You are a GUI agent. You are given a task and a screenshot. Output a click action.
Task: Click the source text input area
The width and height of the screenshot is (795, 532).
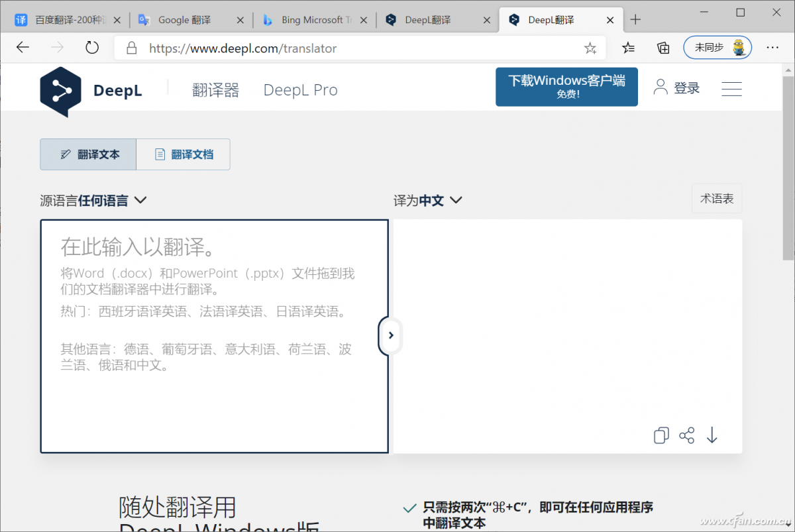click(215, 337)
